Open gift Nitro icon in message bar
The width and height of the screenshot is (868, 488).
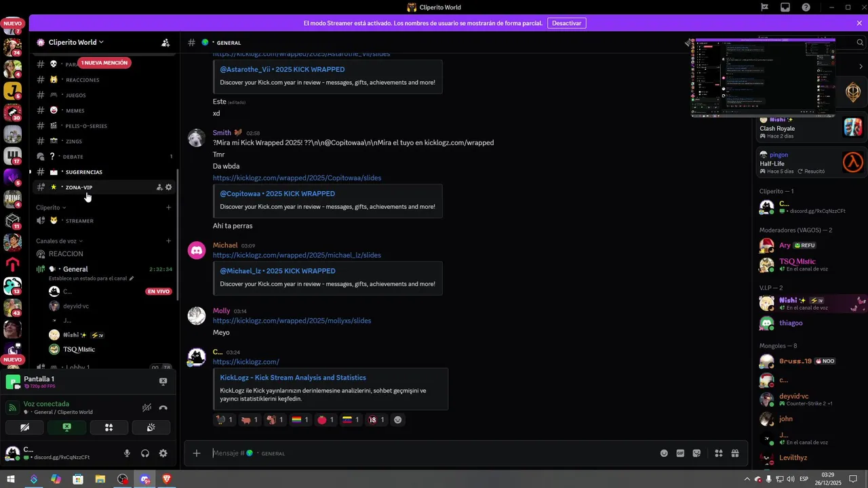(x=734, y=453)
